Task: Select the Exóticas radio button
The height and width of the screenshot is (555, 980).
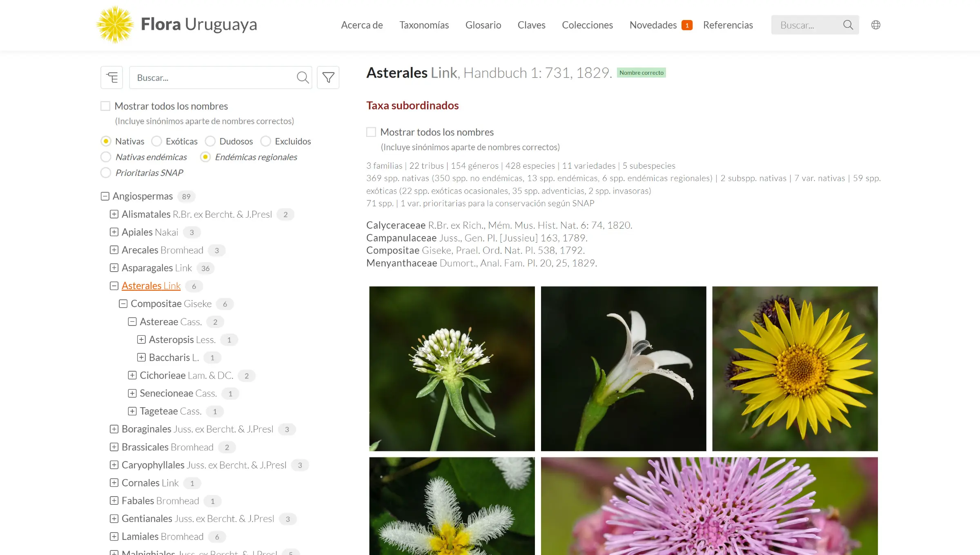Action: tap(156, 141)
